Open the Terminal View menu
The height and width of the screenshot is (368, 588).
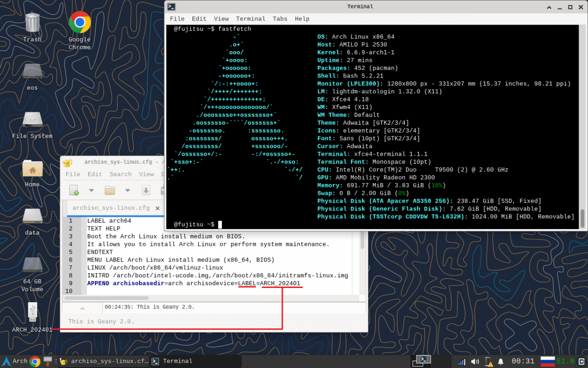point(221,19)
